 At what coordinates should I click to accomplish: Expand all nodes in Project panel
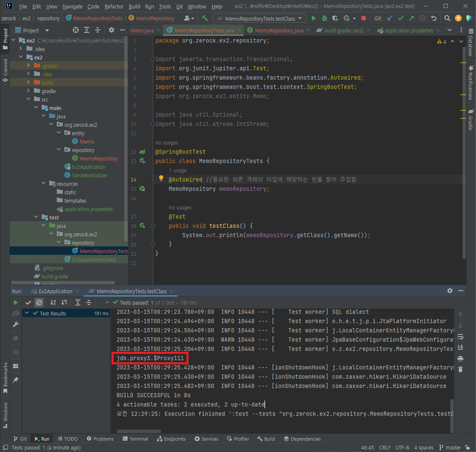click(87, 30)
